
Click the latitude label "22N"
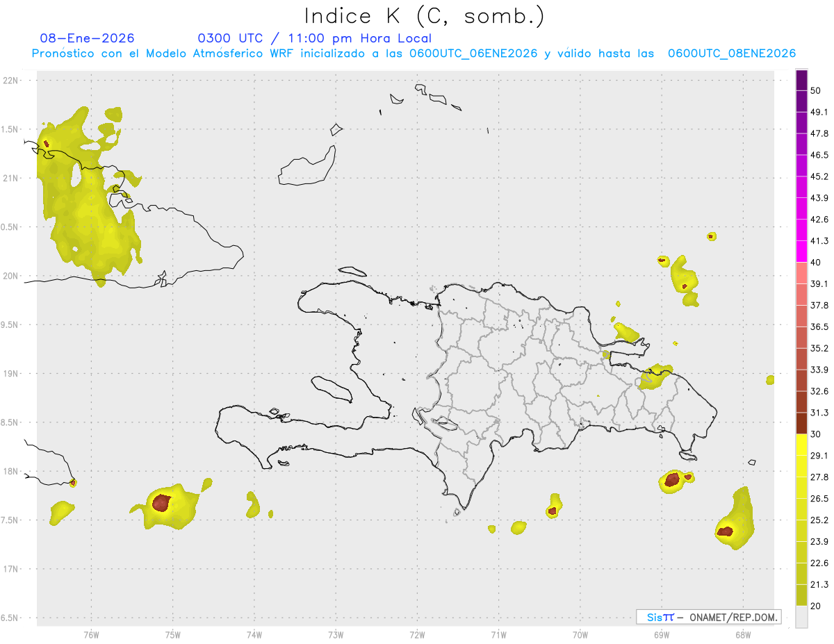coord(11,81)
